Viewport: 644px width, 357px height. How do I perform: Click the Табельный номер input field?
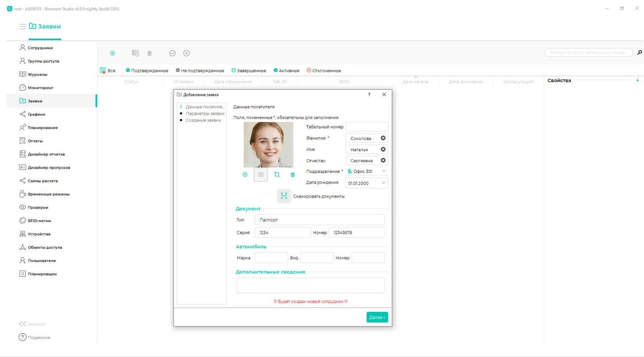click(x=367, y=127)
